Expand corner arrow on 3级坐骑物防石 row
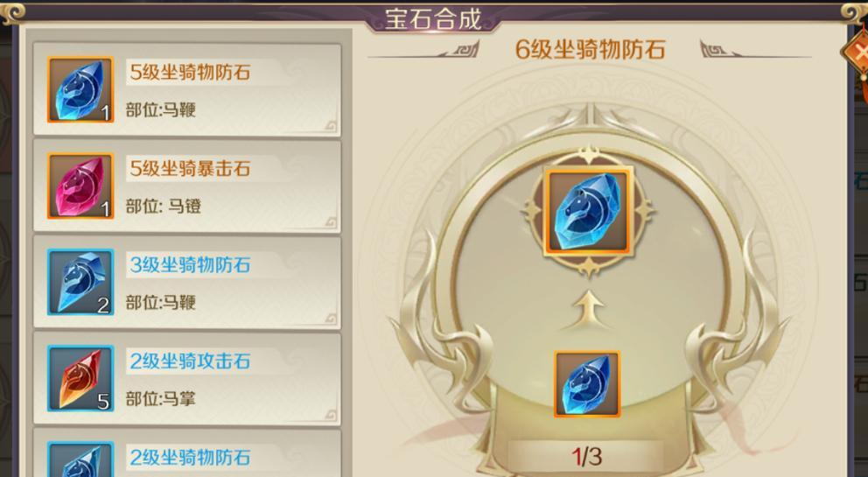The width and height of the screenshot is (868, 477). 331,319
